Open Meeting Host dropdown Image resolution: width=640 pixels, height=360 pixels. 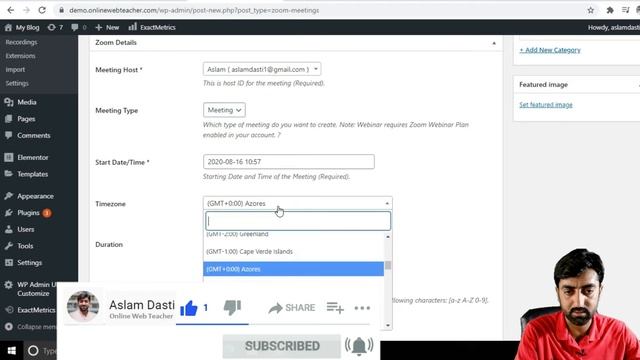point(262,69)
